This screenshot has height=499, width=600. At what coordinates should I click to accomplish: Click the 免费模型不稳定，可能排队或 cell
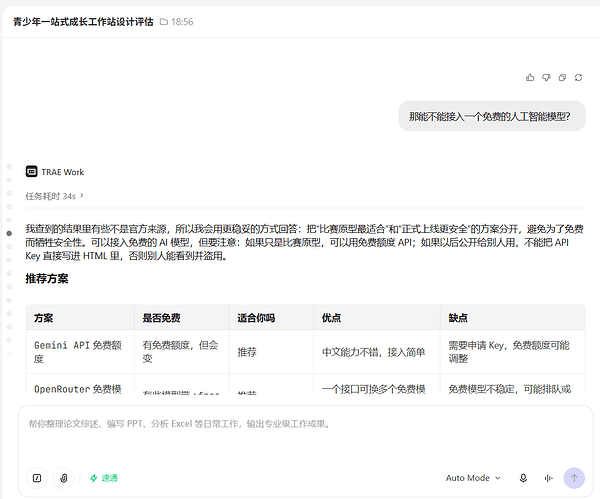coord(513,385)
